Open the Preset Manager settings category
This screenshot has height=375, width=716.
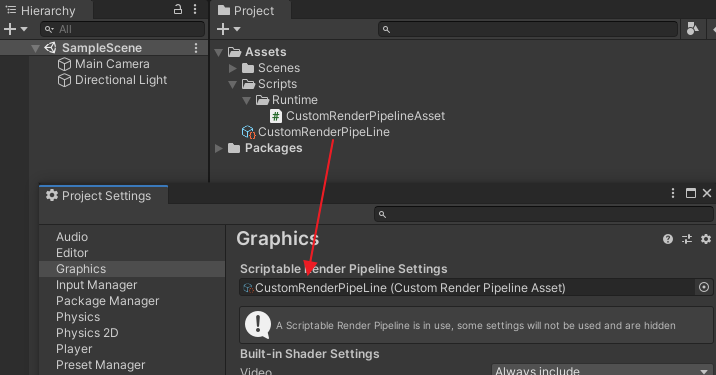point(100,365)
